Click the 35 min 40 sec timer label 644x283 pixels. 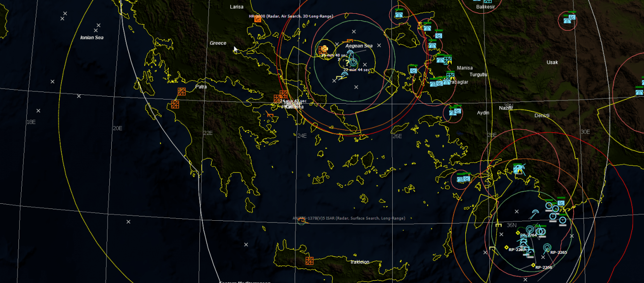point(334,55)
